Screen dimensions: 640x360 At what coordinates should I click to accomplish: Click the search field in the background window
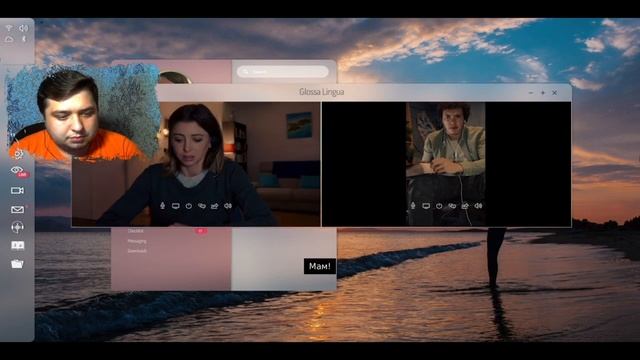(283, 72)
